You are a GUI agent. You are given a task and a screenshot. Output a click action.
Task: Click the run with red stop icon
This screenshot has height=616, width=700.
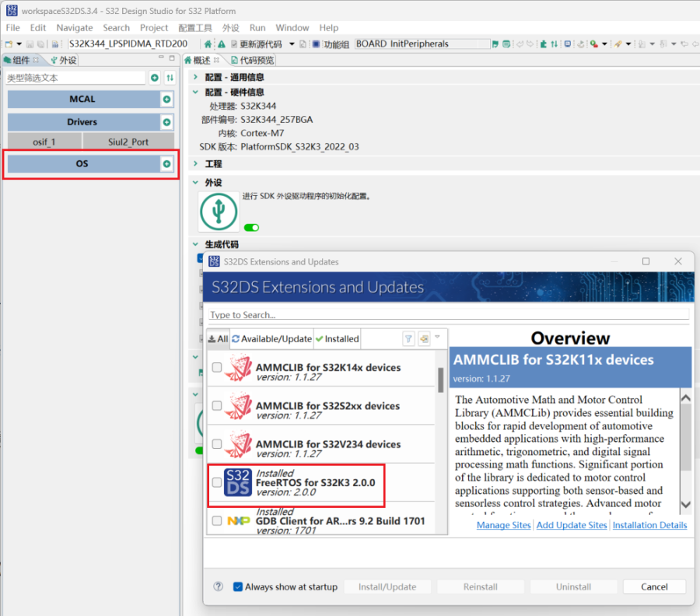tap(593, 44)
